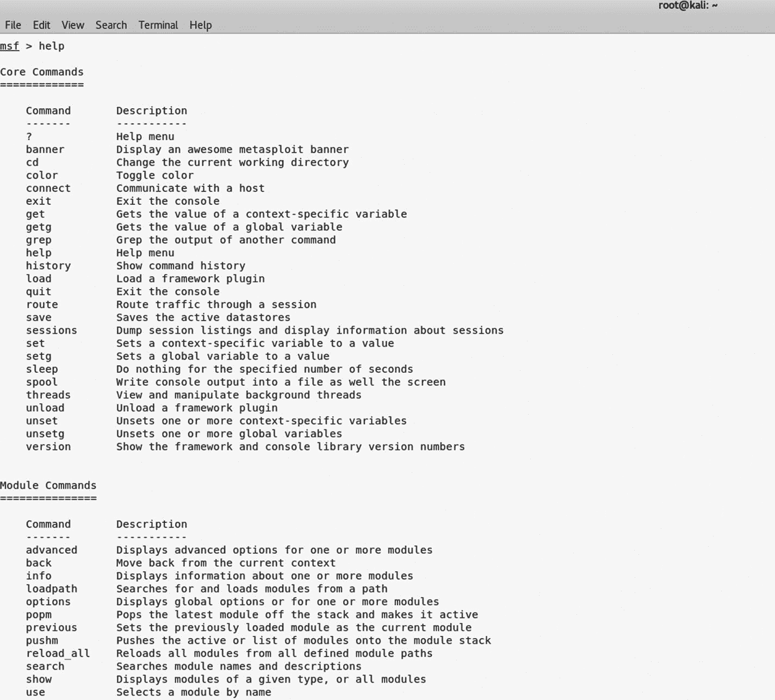The height and width of the screenshot is (700, 775).
Task: Click 'Toggle color' description
Action: (x=155, y=176)
